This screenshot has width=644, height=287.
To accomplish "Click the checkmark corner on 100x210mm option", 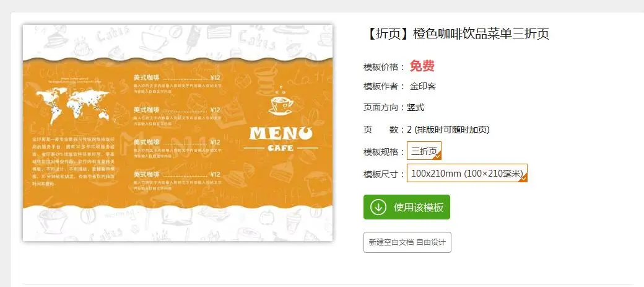I will click(x=524, y=178).
